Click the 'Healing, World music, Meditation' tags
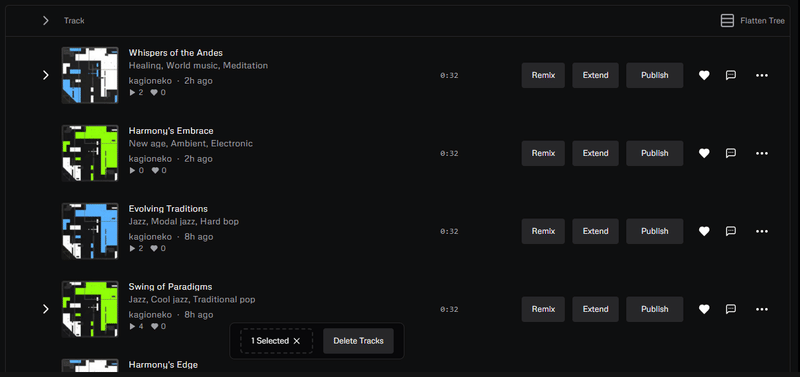This screenshot has height=377, width=800. coord(198,66)
